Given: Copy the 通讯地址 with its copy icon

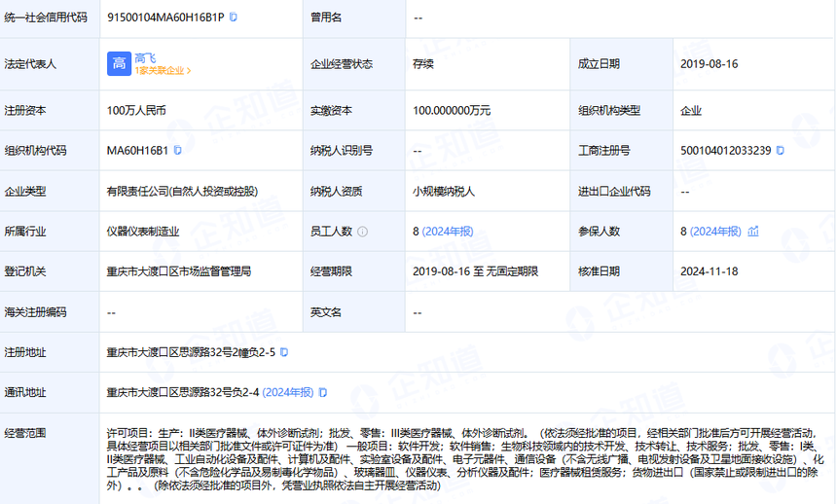Looking at the screenshot, I should point(323,392).
